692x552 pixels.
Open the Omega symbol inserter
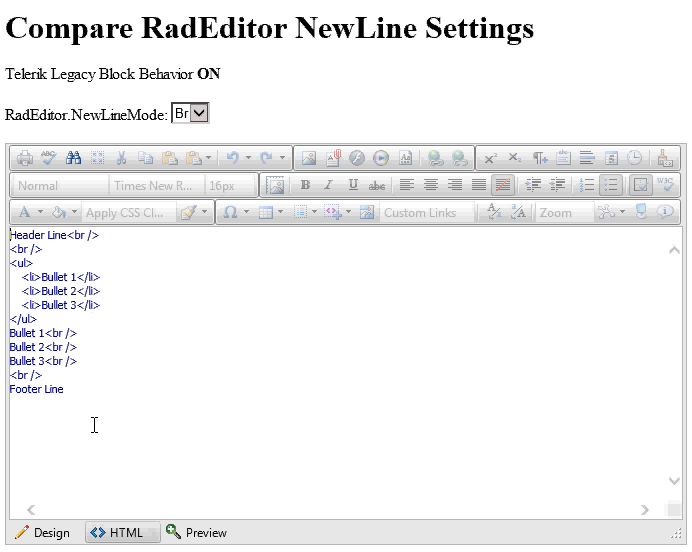[230, 213]
